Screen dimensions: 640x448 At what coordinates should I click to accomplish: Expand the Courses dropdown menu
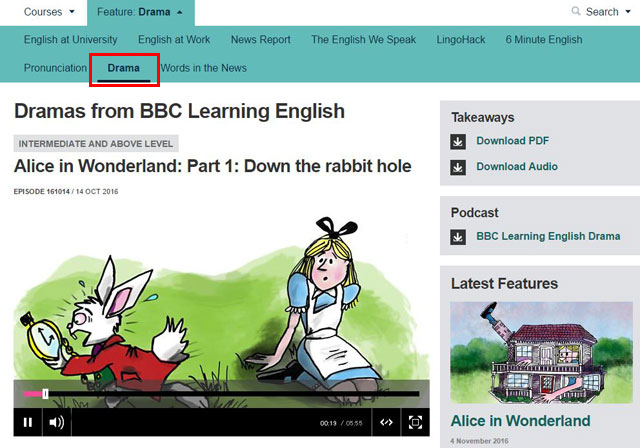pos(49,12)
